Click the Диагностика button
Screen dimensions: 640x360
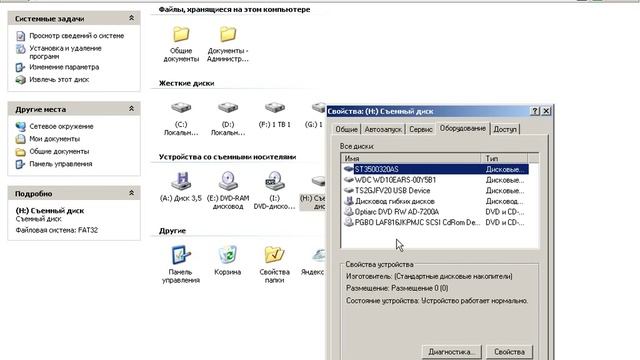451,352
